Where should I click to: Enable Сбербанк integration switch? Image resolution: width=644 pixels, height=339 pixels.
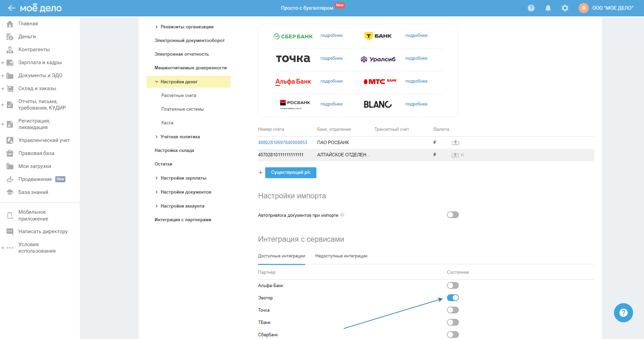[x=453, y=335]
